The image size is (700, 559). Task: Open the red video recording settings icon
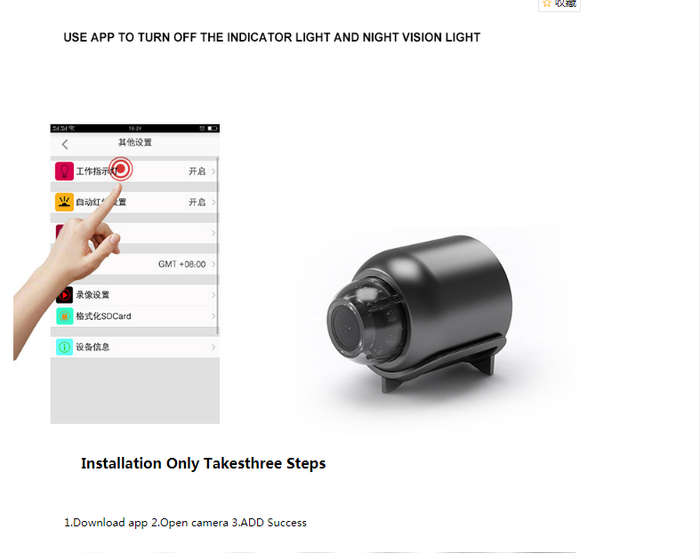(65, 295)
